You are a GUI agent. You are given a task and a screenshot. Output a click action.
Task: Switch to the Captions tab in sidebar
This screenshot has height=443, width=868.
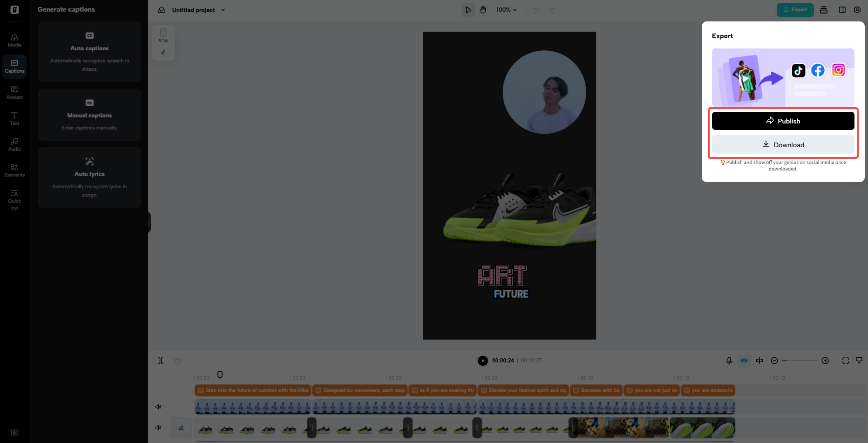14,66
